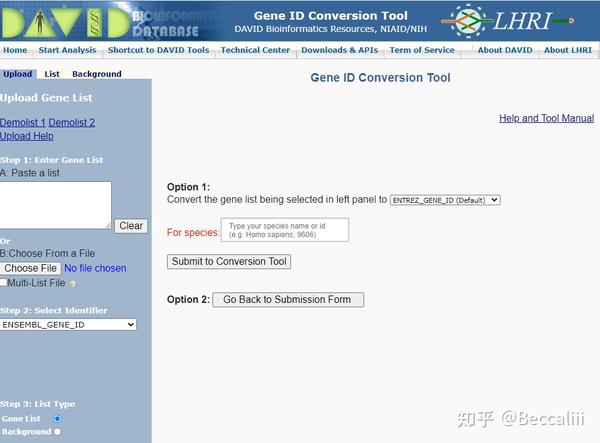Image resolution: width=600 pixels, height=443 pixels.
Task: Open Start Analysis menu item
Action: [67, 50]
